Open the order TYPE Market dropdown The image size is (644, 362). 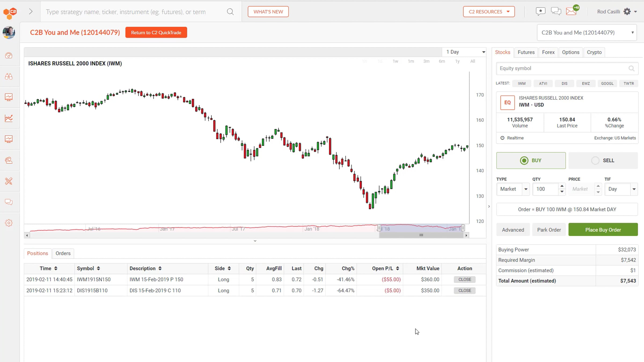pyautogui.click(x=513, y=189)
